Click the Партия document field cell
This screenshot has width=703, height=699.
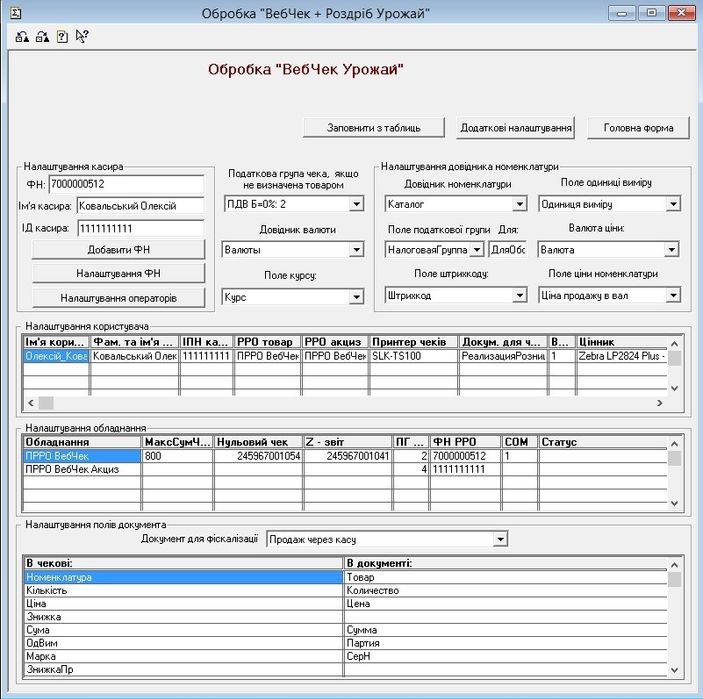(506, 643)
